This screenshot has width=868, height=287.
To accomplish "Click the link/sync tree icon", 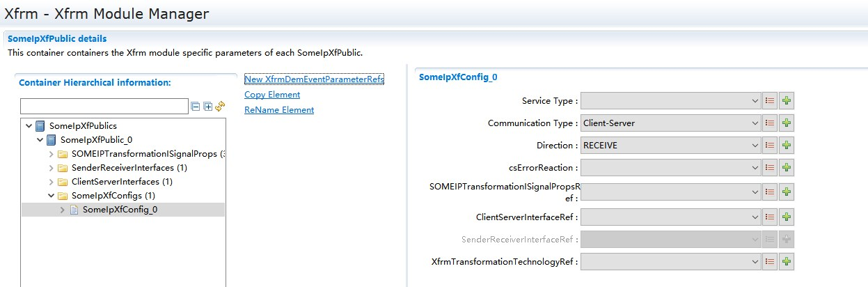I will point(220,107).
